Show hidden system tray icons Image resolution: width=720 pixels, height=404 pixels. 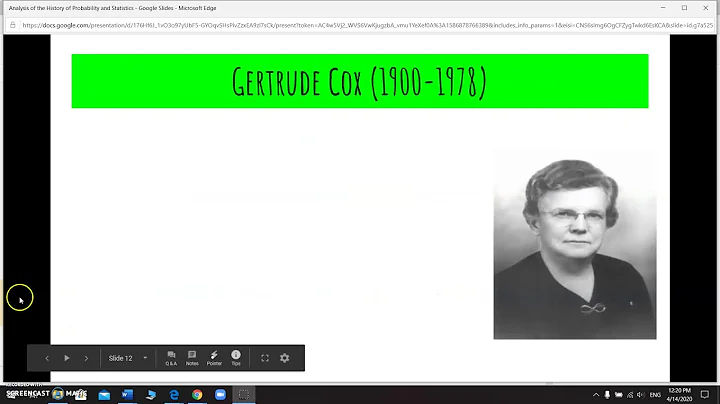pyautogui.click(x=596, y=395)
